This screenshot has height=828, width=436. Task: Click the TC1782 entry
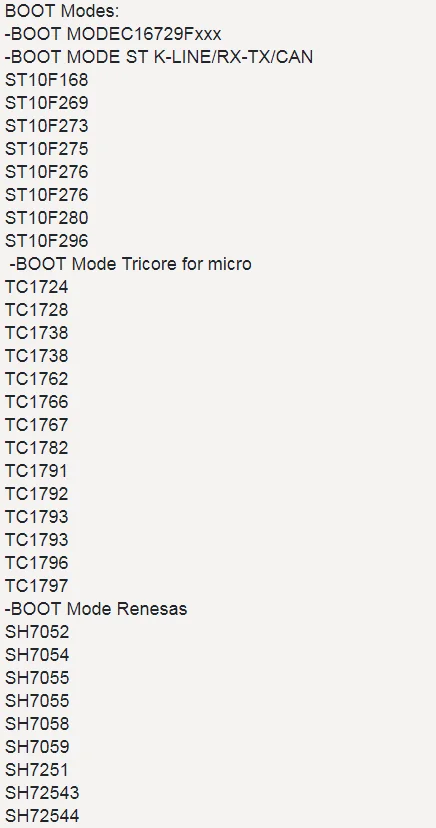[36, 448]
